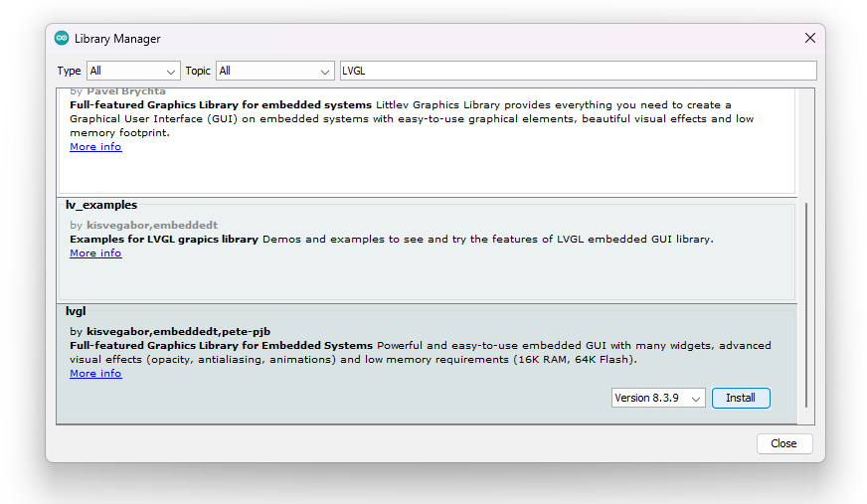Open the Topic filter dropdown
The image size is (867, 504).
pyautogui.click(x=275, y=71)
